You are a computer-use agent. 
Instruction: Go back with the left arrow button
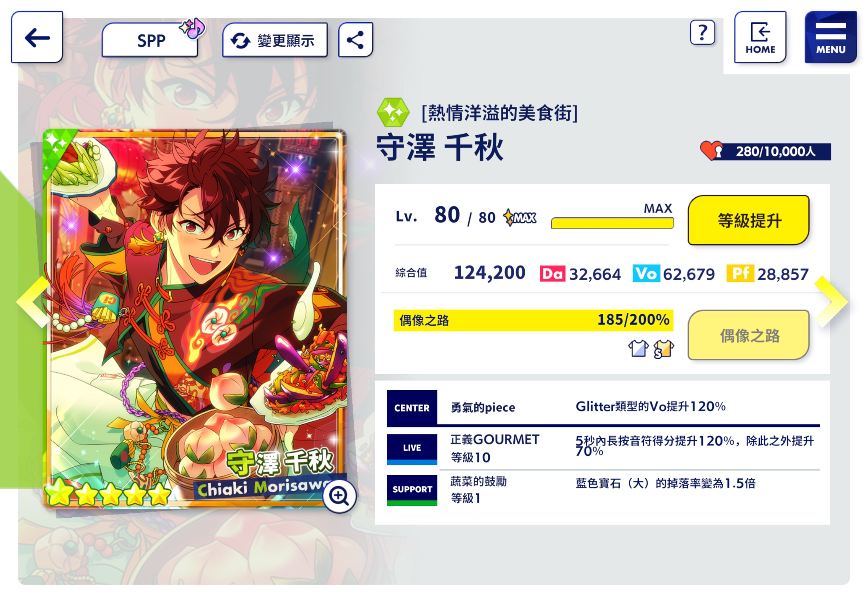pos(37,37)
